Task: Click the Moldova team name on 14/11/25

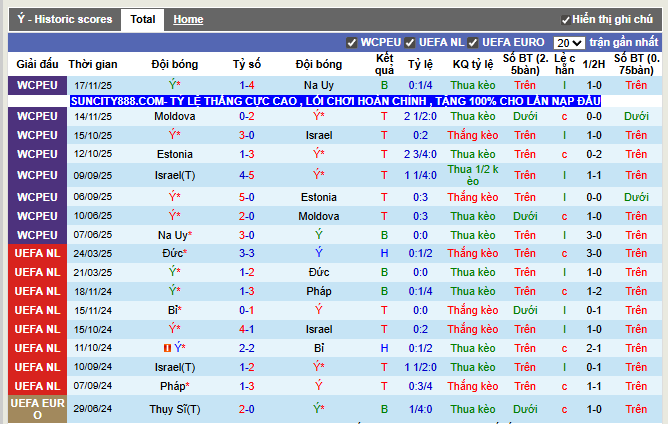Action: [175, 116]
